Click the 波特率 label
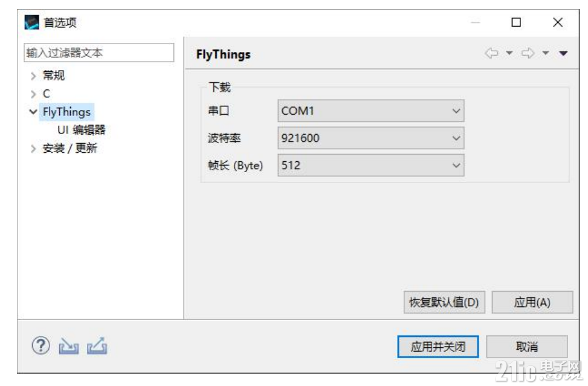Viewport: 588px width, 386px height. 224,138
